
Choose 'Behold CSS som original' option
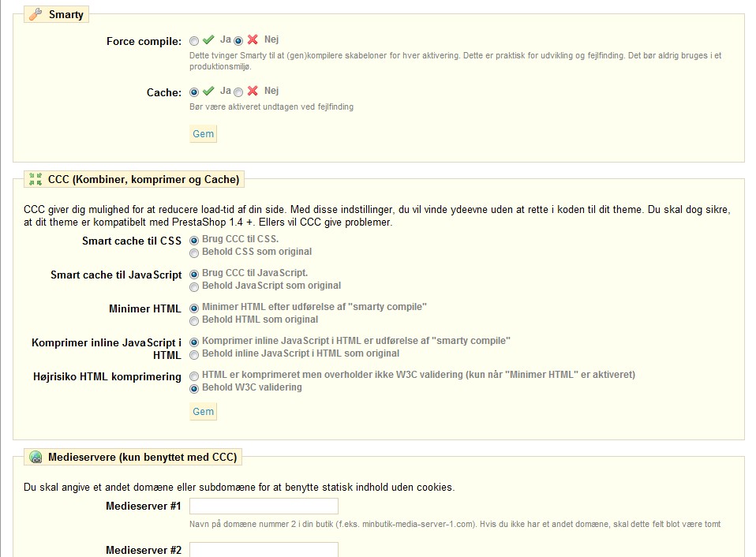(x=194, y=253)
